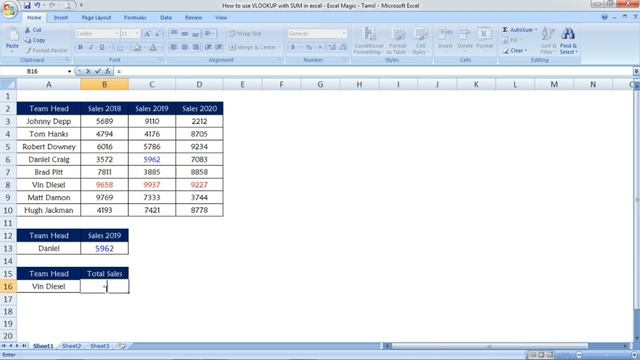
Task: Click the horizontal scrollbar thumb
Action: [489, 346]
